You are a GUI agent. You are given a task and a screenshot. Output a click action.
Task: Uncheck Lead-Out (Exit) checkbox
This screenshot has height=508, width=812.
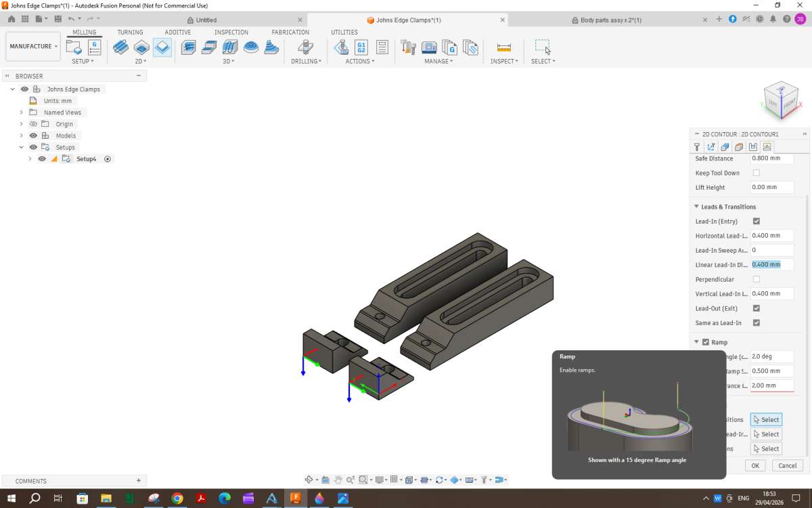click(757, 308)
